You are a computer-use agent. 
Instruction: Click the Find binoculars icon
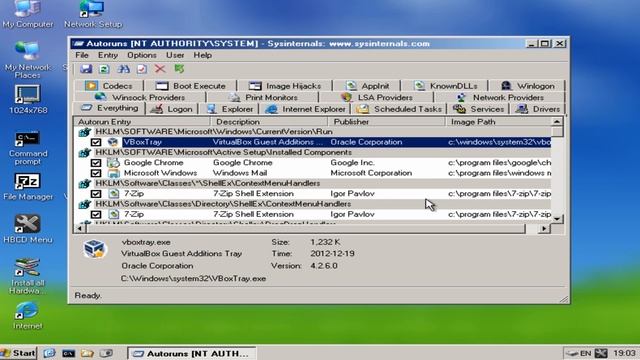123,69
